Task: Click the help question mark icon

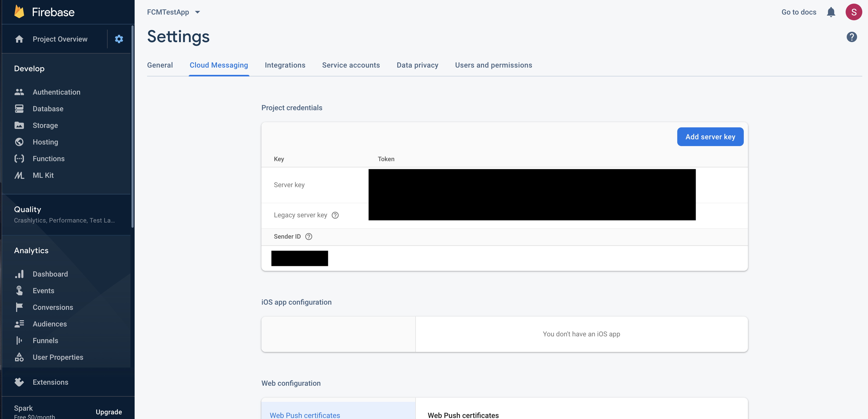Action: pyautogui.click(x=851, y=37)
